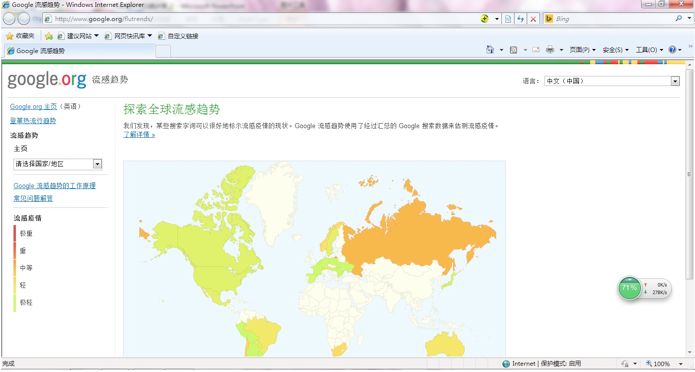Click the Add to Favorites Bar star icon
Image resolution: width=695 pixels, height=372 pixels.
tap(49, 36)
